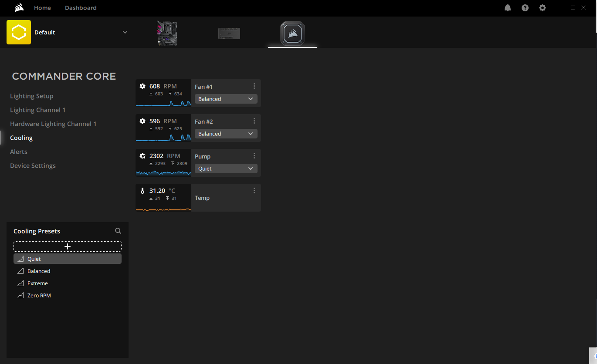Click the Quiet preset curve icon

pos(20,259)
